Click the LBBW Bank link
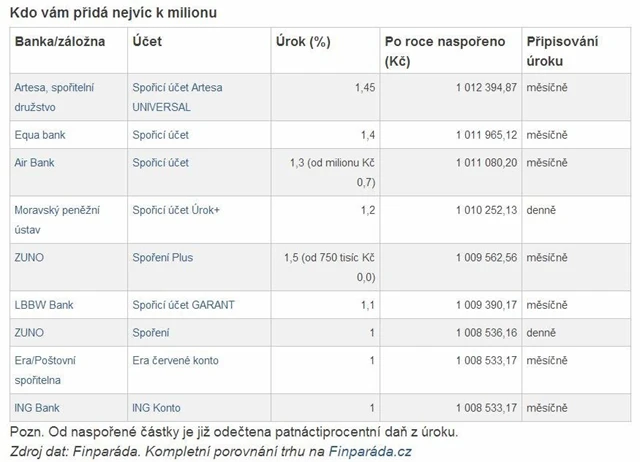This screenshot has height=462, width=640. coord(42,304)
